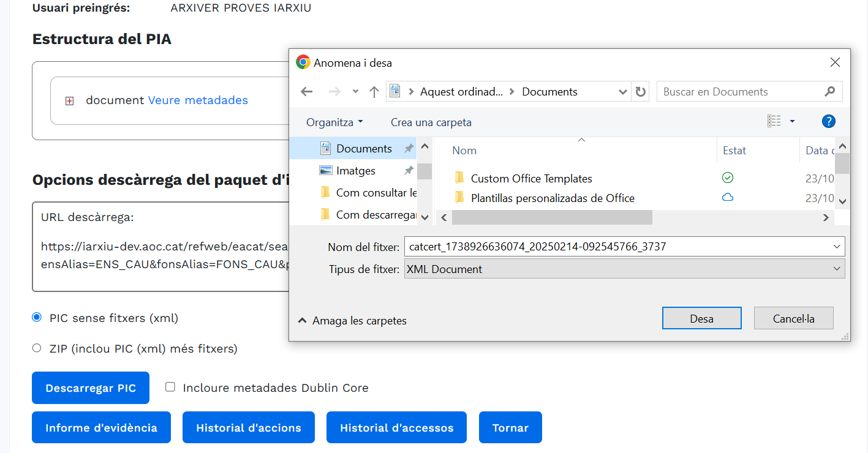Click Aquest ordinador breadcrumb in path
Screen dimensions: 868x453
[x=461, y=92]
